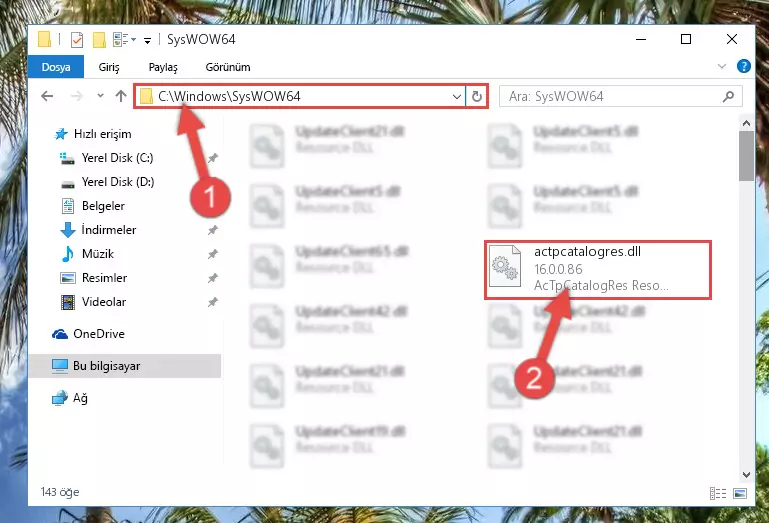
Task: Expand the address bar history dropdown
Action: click(457, 96)
